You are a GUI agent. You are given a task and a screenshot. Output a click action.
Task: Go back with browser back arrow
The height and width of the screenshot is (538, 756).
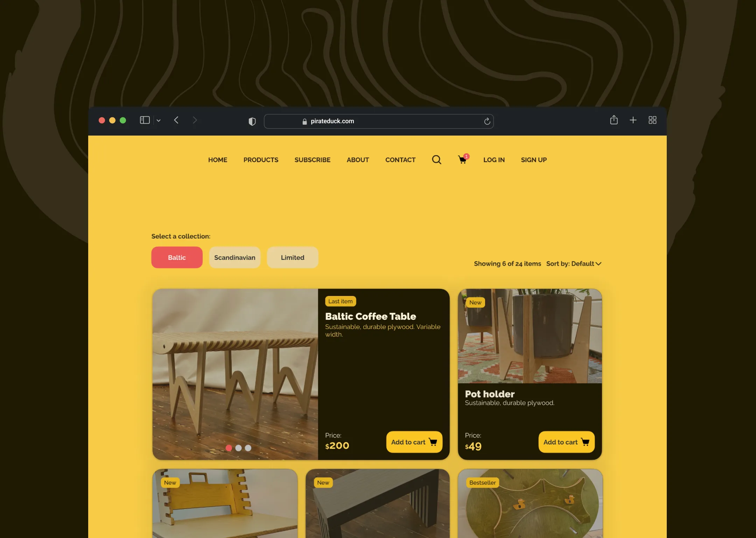point(176,120)
